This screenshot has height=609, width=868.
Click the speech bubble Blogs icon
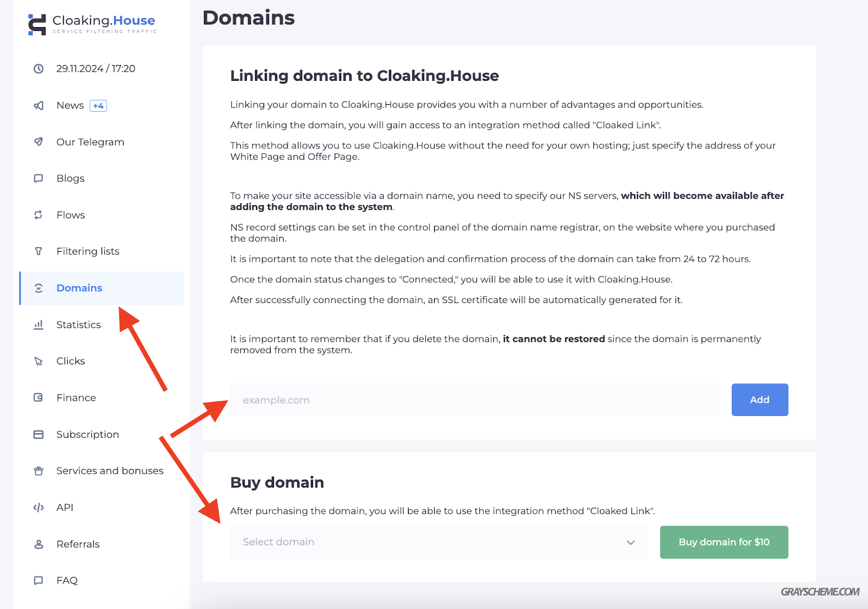39,178
